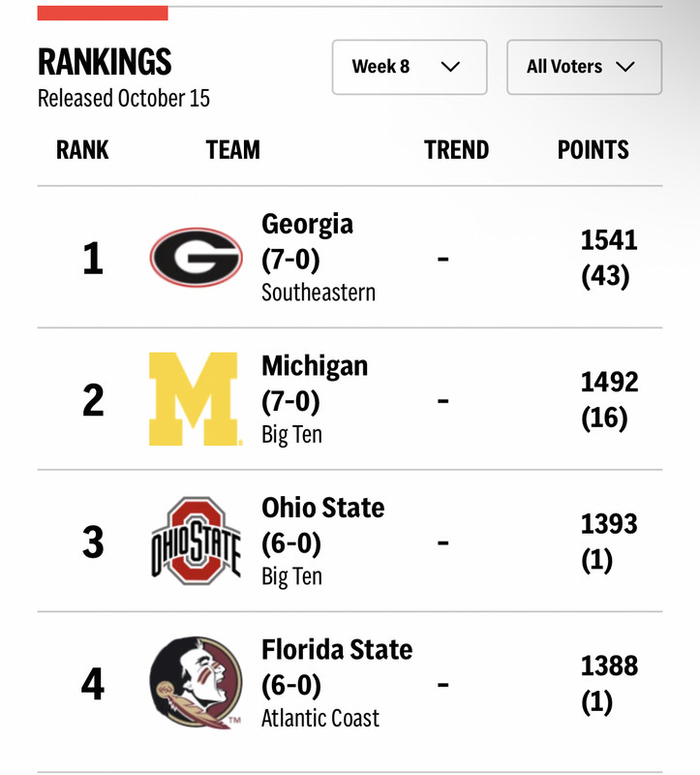Click the Michigan block M logo
This screenshot has width=700, height=775.
pos(196,399)
